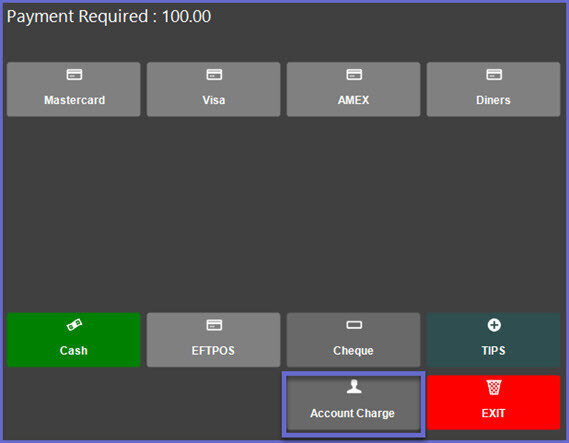Click the credit card icon above Mastercard
This screenshot has width=569, height=443.
[74, 74]
